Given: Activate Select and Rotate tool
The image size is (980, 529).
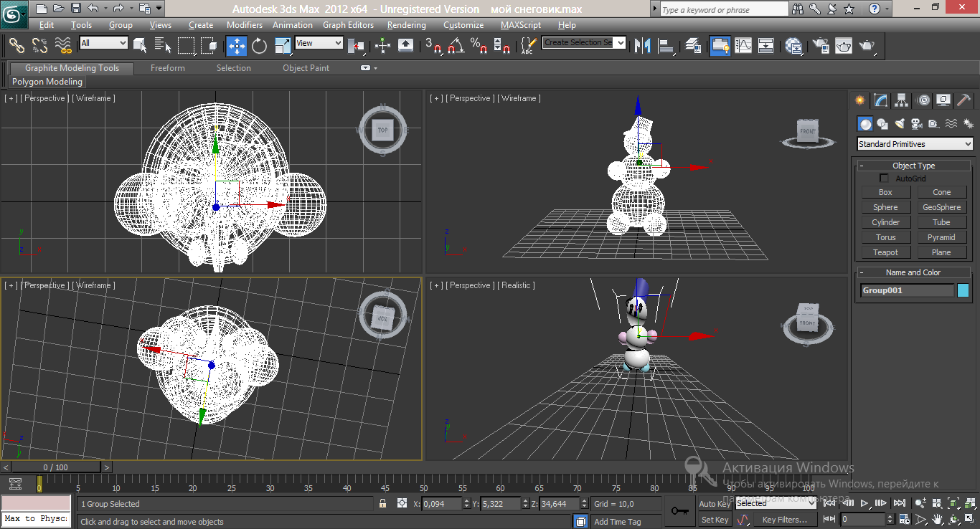Looking at the screenshot, I should point(260,46).
